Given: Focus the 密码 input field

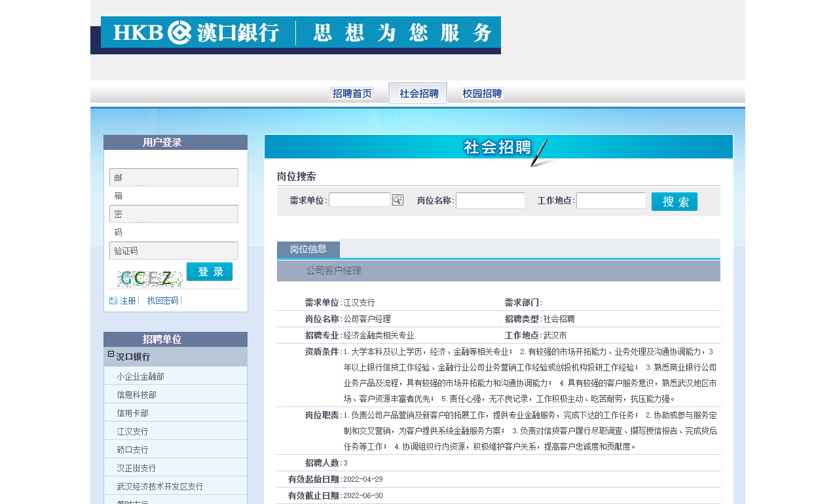Looking at the screenshot, I should [174, 214].
